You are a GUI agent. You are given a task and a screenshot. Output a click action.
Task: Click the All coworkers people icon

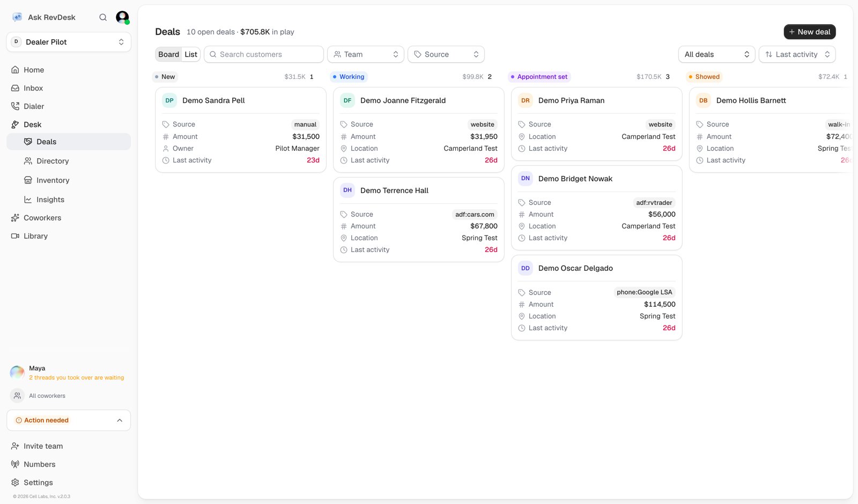tap(17, 396)
